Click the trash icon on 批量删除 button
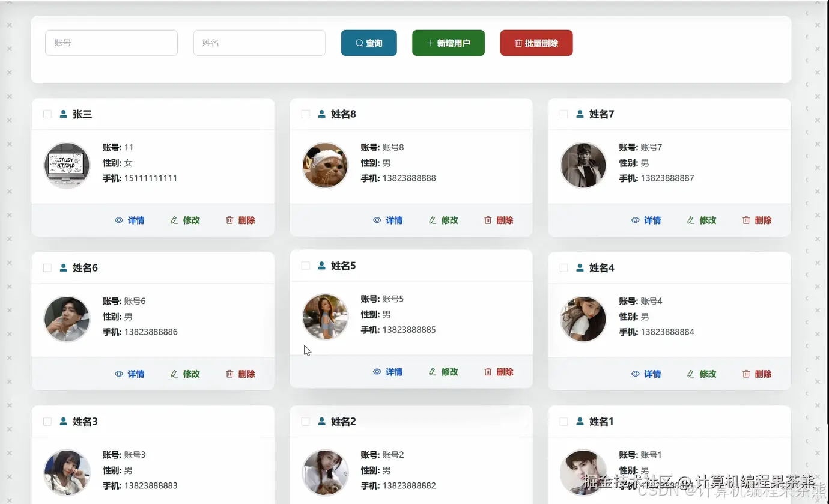 (518, 43)
